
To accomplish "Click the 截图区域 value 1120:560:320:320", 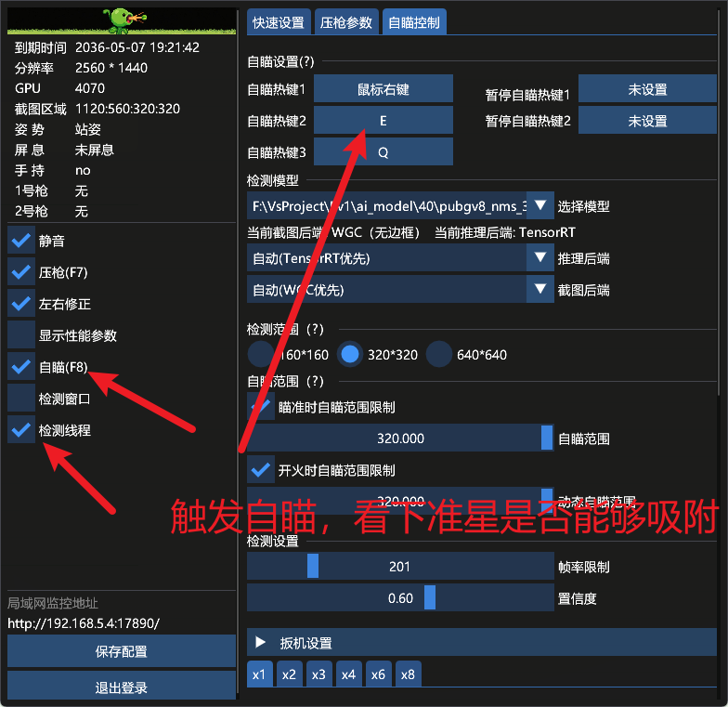I will coord(128,109).
